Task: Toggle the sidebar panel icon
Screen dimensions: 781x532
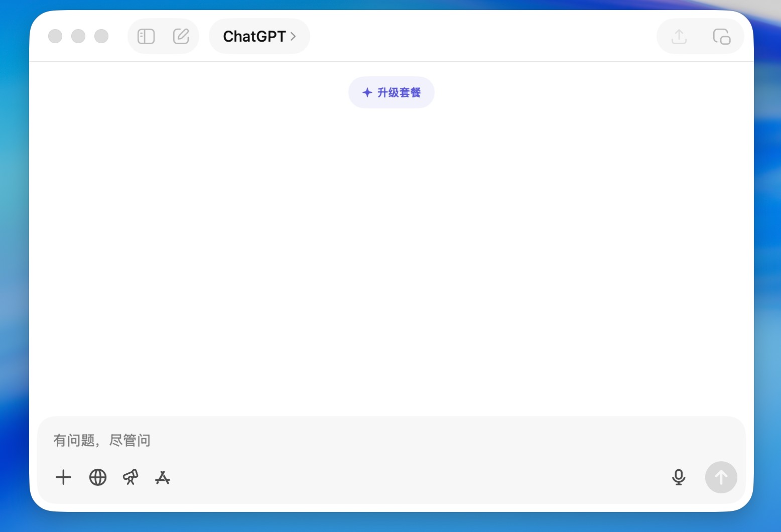Action: [146, 37]
